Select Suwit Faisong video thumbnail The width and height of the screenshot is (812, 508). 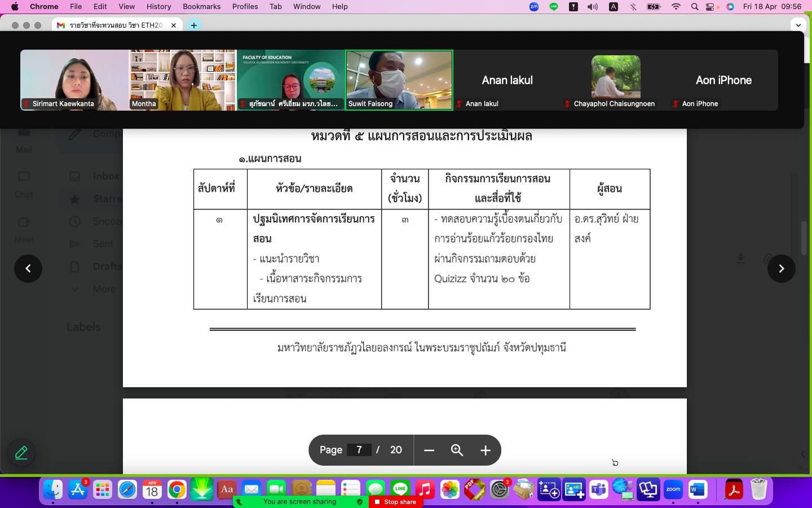399,80
